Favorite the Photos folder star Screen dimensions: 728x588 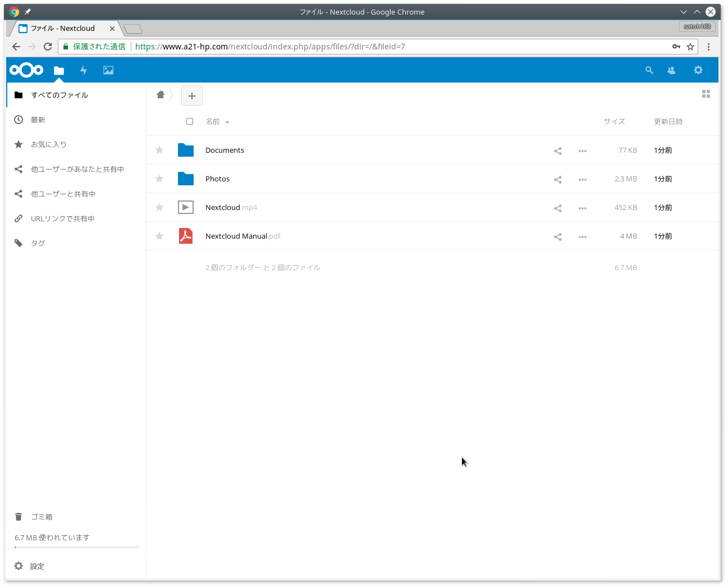click(x=159, y=179)
